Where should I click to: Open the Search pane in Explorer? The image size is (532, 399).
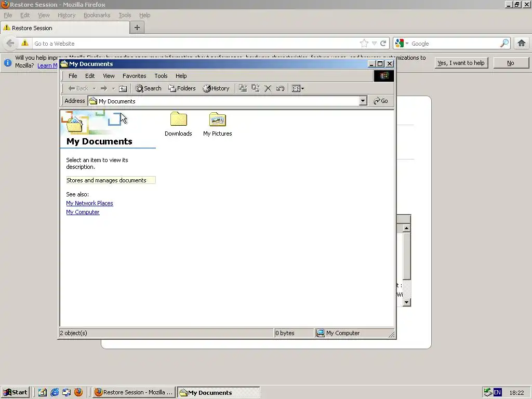pos(148,88)
